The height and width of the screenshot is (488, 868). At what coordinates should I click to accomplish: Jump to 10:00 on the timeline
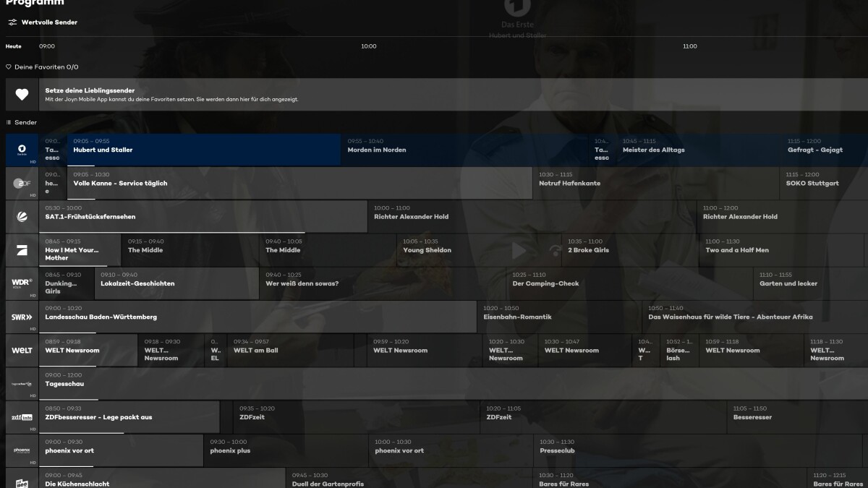click(369, 46)
